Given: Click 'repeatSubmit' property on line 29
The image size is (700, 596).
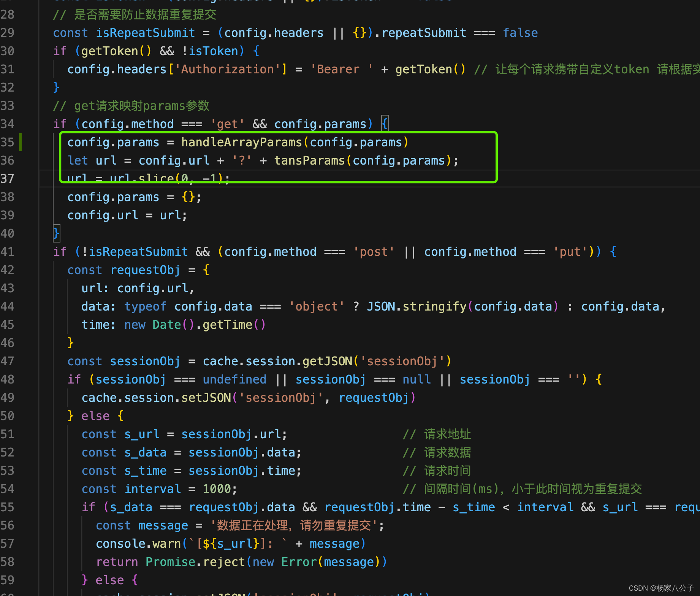Looking at the screenshot, I should (424, 33).
